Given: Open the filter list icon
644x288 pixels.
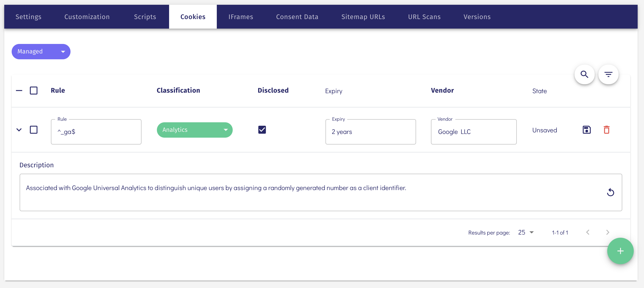Looking at the screenshot, I should coord(608,74).
